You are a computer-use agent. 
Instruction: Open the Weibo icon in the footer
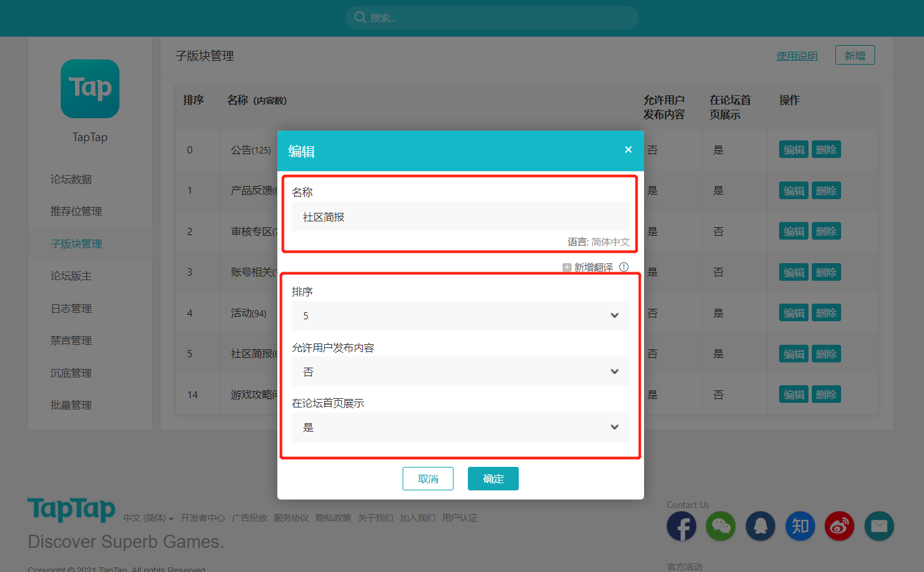[839, 526]
